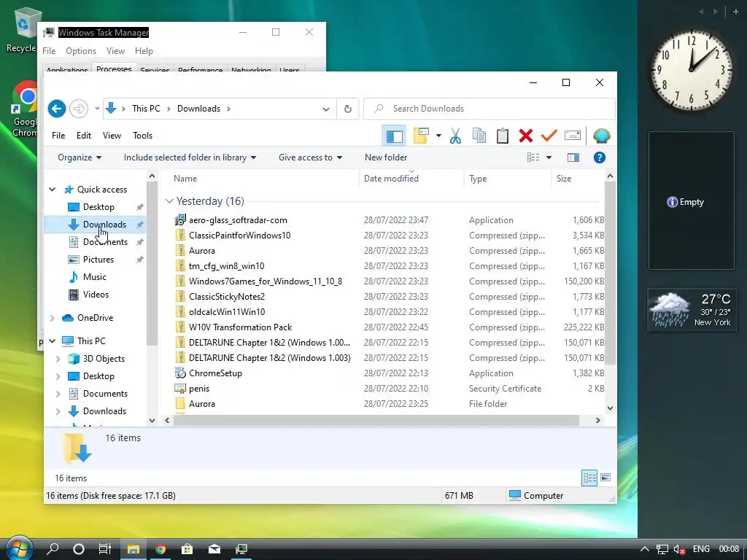Screen dimensions: 747x560
Task: Click the email envelope toolbar icon
Action: tap(572, 136)
